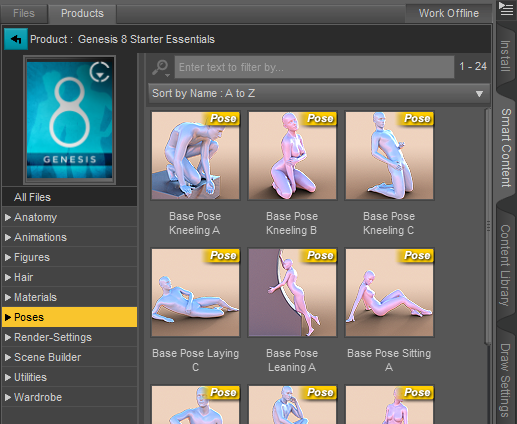This screenshot has height=424, width=517.
Task: Click the circular arrow icon on the Genesis 8 cover
Action: 100,72
